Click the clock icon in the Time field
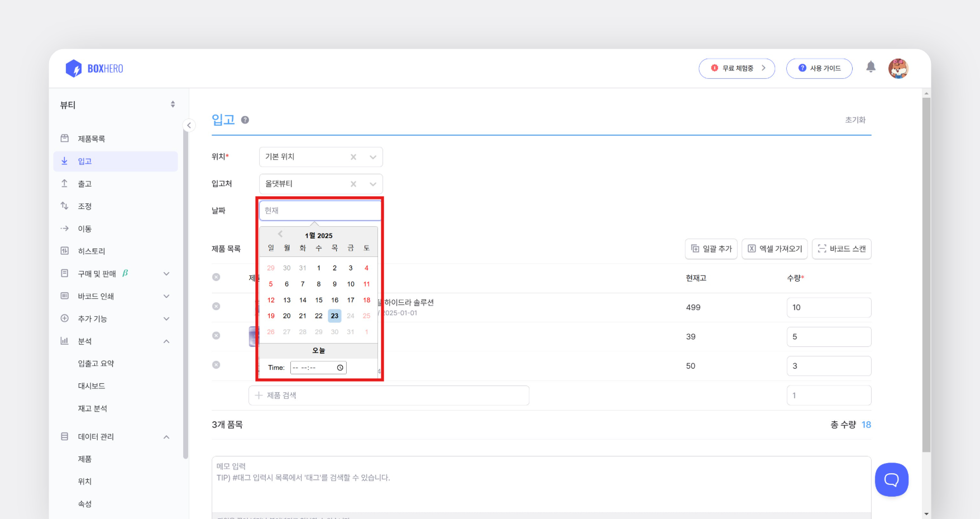Image resolution: width=980 pixels, height=519 pixels. [339, 367]
